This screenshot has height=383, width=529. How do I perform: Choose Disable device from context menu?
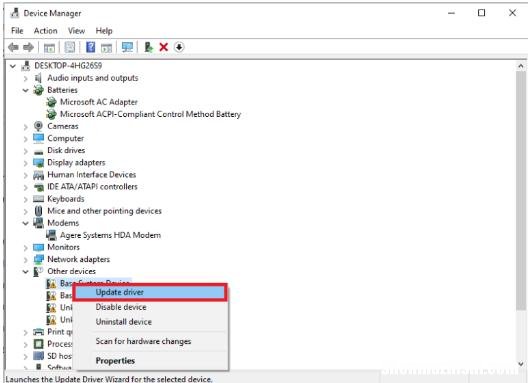click(x=150, y=307)
